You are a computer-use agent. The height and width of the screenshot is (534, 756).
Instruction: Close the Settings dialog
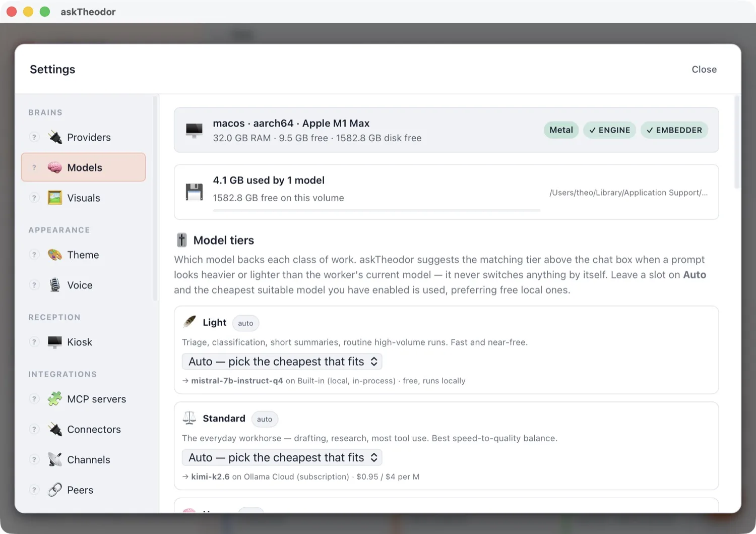(x=704, y=69)
